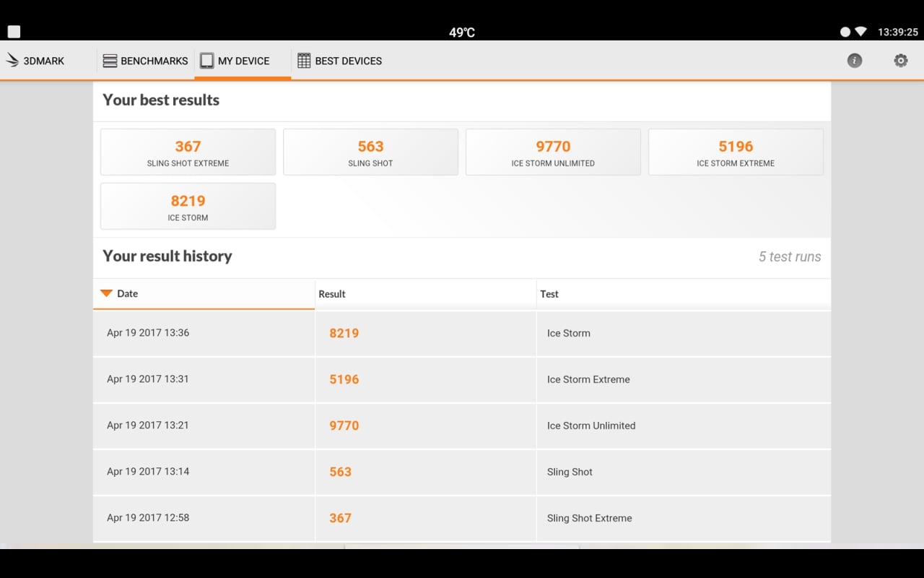Toggle the Date sort arrow
The height and width of the screenshot is (578, 924).
[106, 293]
